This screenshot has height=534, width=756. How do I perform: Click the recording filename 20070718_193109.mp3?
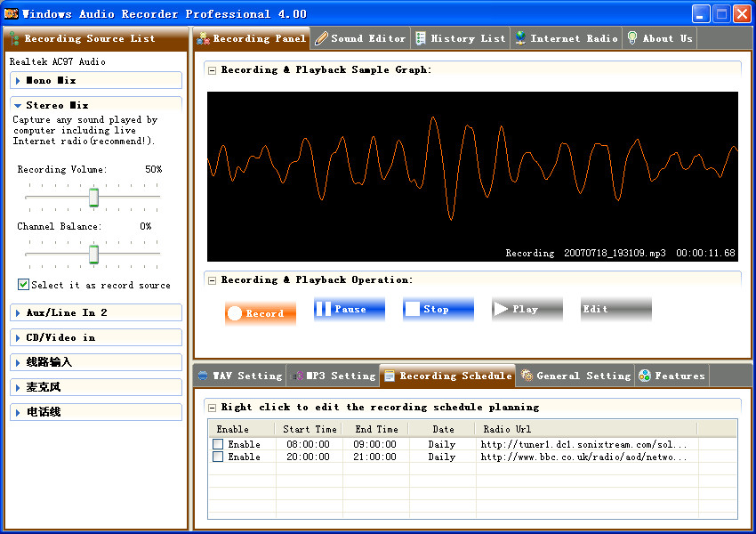coord(615,253)
